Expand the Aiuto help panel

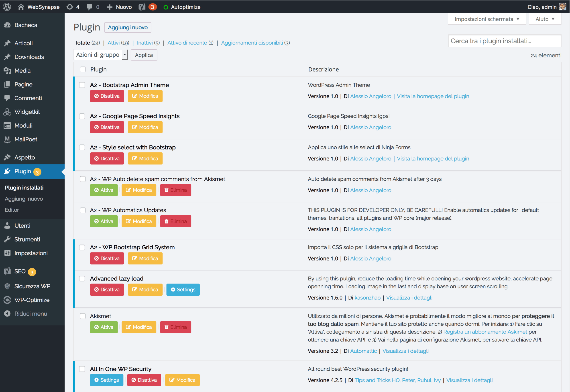pyautogui.click(x=545, y=19)
